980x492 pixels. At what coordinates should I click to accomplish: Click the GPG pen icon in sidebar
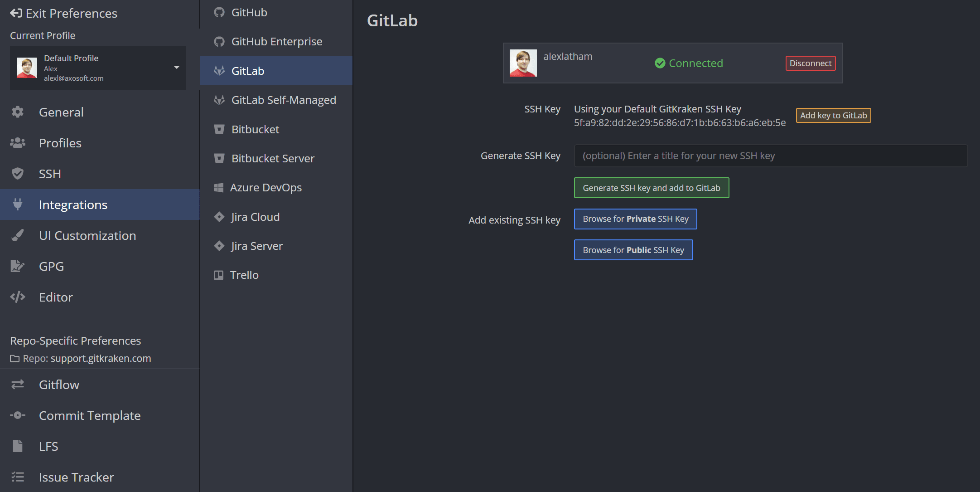pos(18,266)
